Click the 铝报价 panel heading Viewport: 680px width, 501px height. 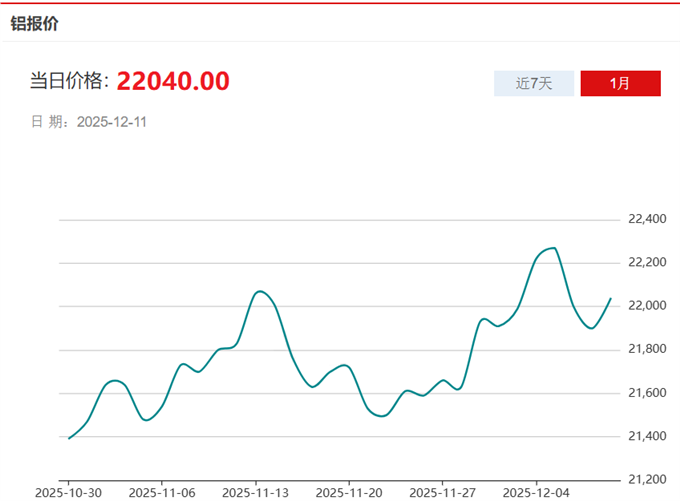tap(35, 24)
